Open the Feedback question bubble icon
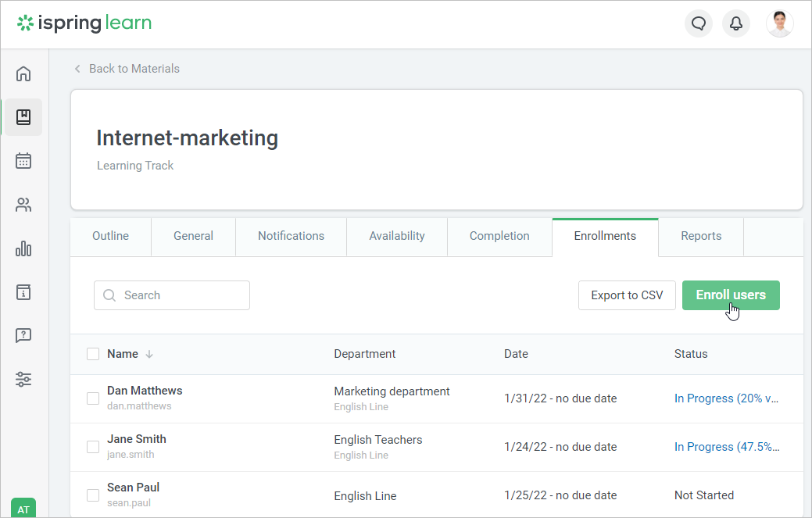The width and height of the screenshot is (812, 518). tap(23, 335)
